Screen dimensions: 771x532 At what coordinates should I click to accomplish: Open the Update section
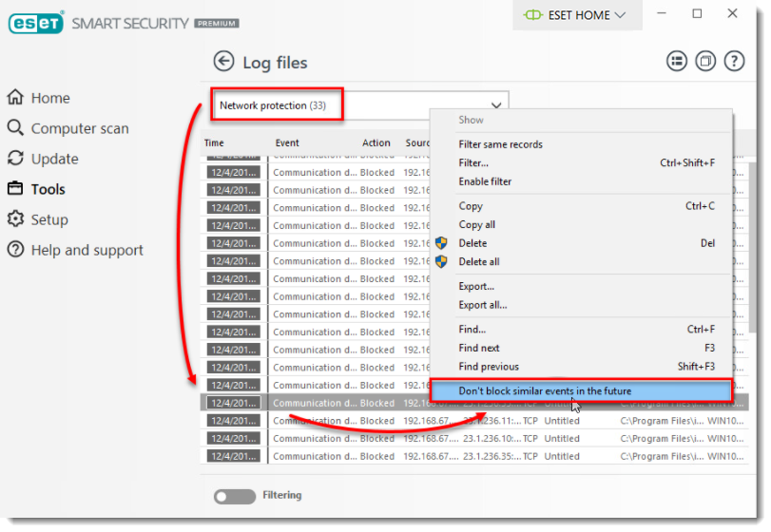tap(54, 159)
